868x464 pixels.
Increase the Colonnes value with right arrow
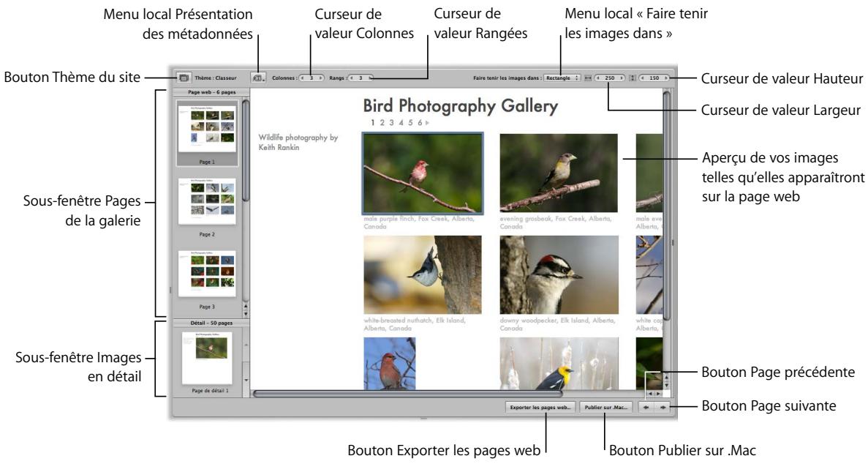click(320, 78)
